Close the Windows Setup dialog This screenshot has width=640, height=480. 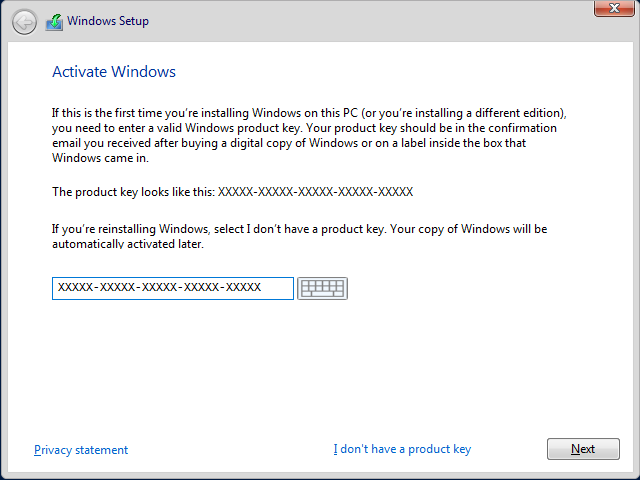pyautogui.click(x=614, y=8)
